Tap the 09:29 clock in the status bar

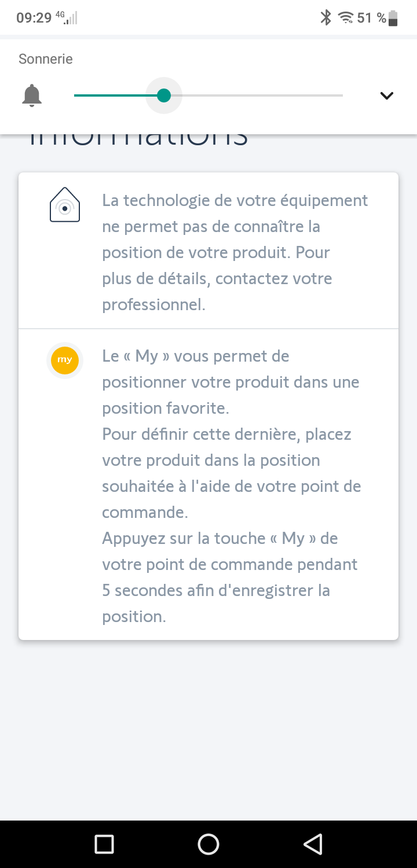(34, 18)
